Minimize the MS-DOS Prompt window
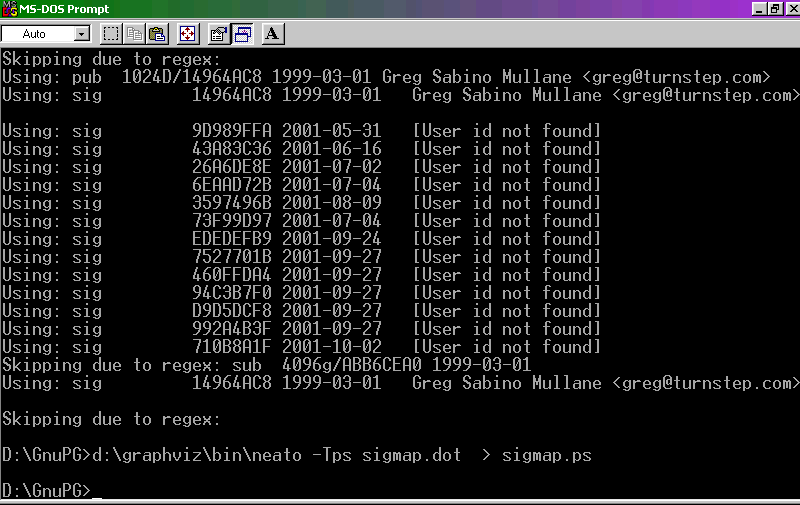 (x=757, y=9)
